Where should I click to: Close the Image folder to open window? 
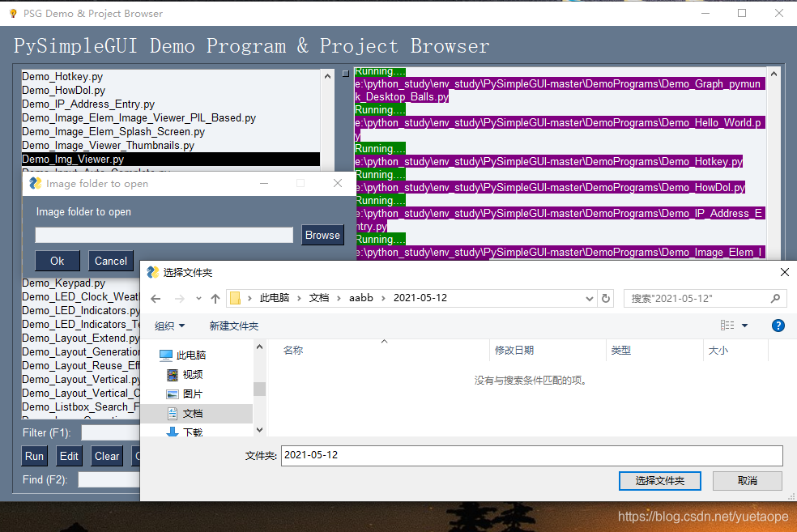tap(338, 184)
